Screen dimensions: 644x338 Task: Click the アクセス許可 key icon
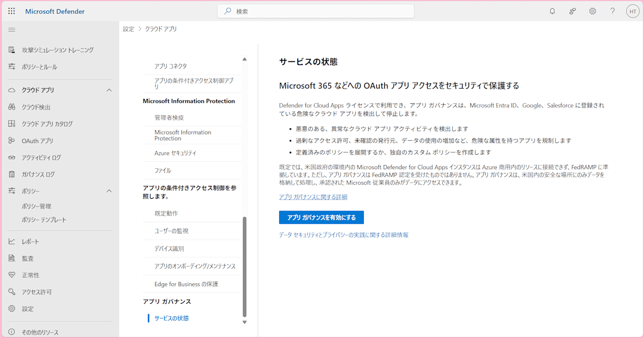(x=12, y=292)
